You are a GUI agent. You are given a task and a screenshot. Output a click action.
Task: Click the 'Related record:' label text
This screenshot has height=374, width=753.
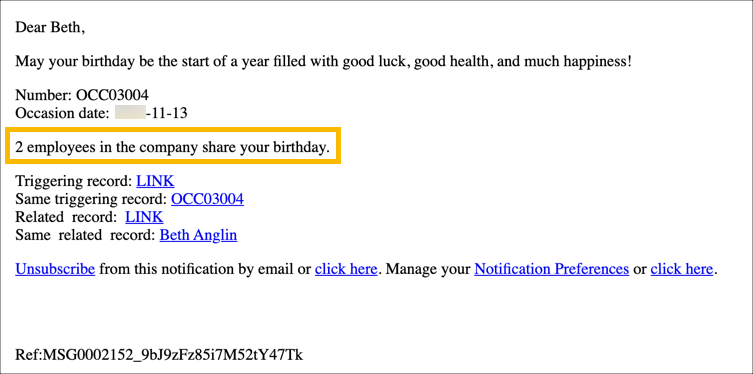66,217
